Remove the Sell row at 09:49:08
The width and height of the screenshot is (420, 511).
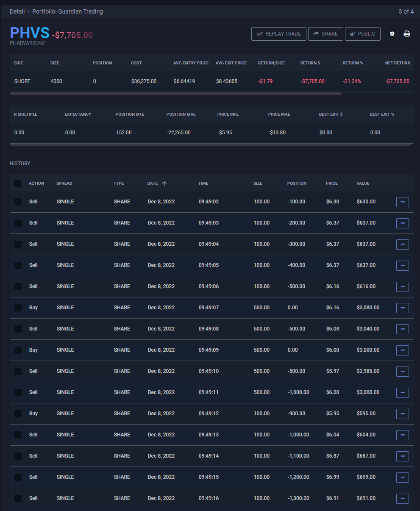pyautogui.click(x=403, y=329)
